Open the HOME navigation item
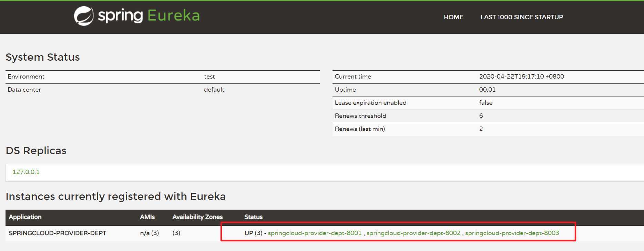Image resolution: width=644 pixels, height=251 pixels. click(453, 17)
